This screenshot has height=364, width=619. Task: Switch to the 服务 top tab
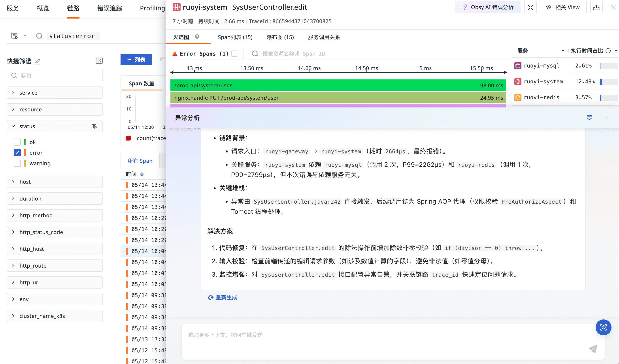[x=13, y=8]
